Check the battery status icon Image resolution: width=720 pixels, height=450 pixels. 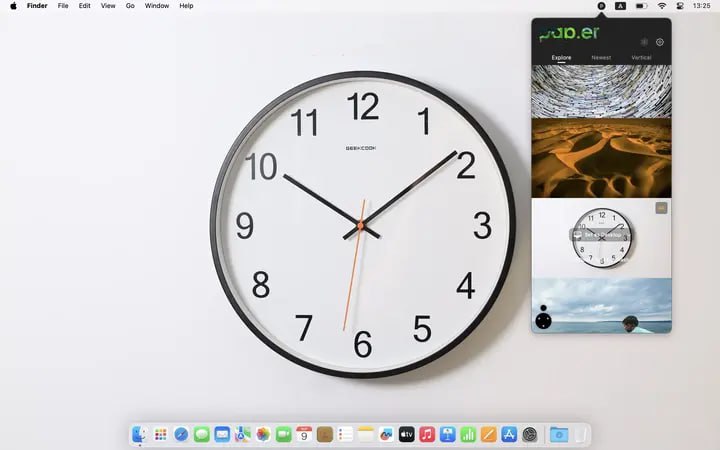(641, 6)
